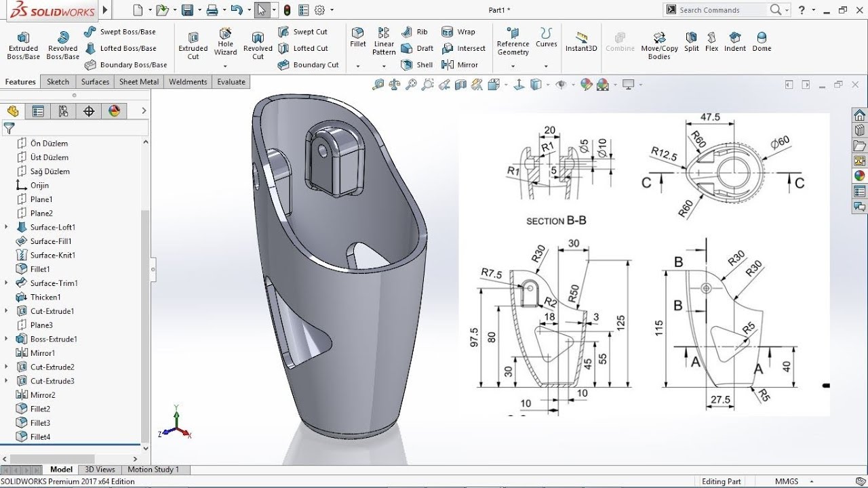
Task: Open the 3D Views tab
Action: click(x=100, y=470)
